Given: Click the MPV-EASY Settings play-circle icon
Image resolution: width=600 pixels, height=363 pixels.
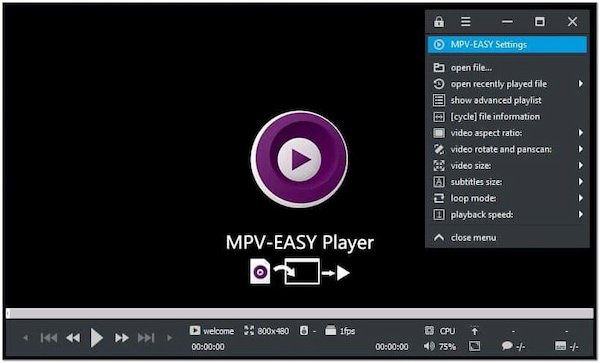Looking at the screenshot, I should pyautogui.click(x=439, y=44).
